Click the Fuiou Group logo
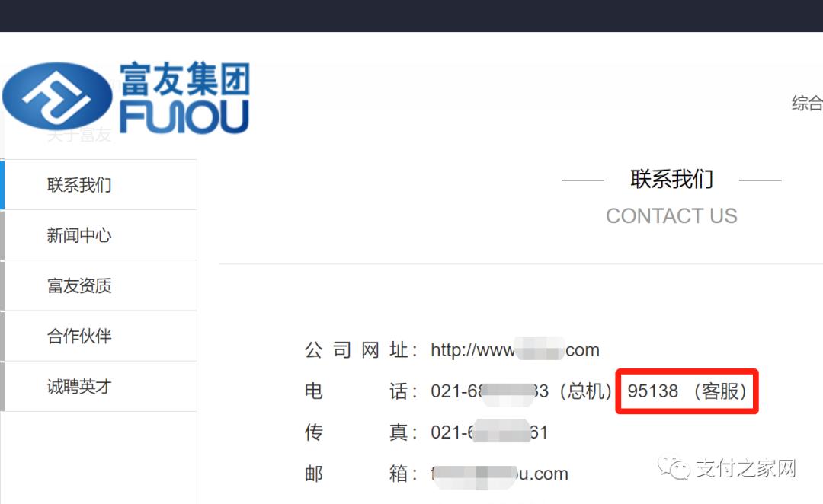Screen dimensions: 823x504 point(126,97)
